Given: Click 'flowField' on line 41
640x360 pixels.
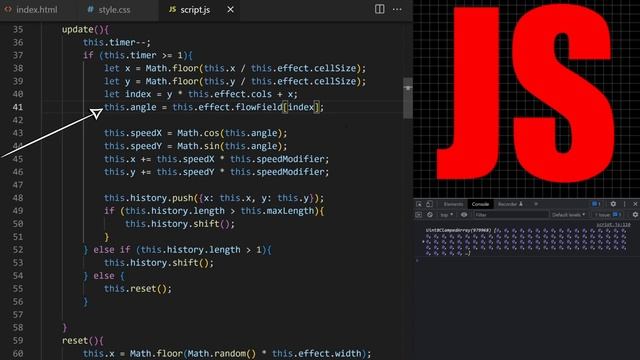Looking at the screenshot, I should point(259,107).
